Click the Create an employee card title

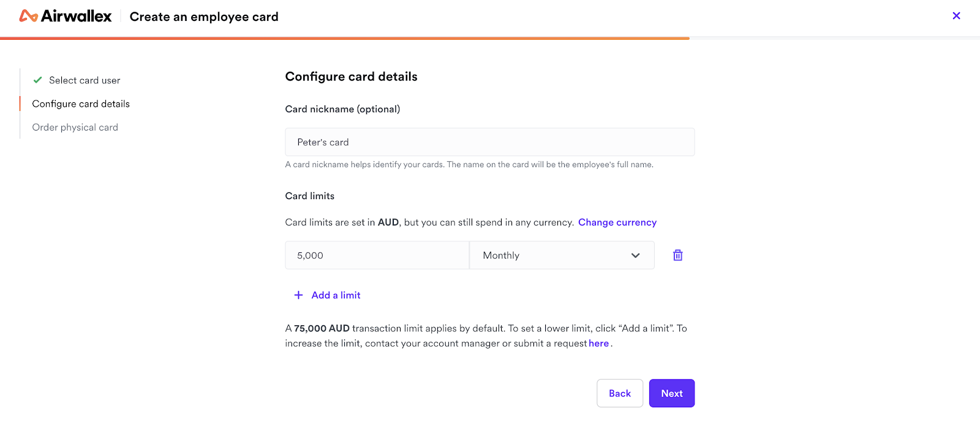[204, 17]
